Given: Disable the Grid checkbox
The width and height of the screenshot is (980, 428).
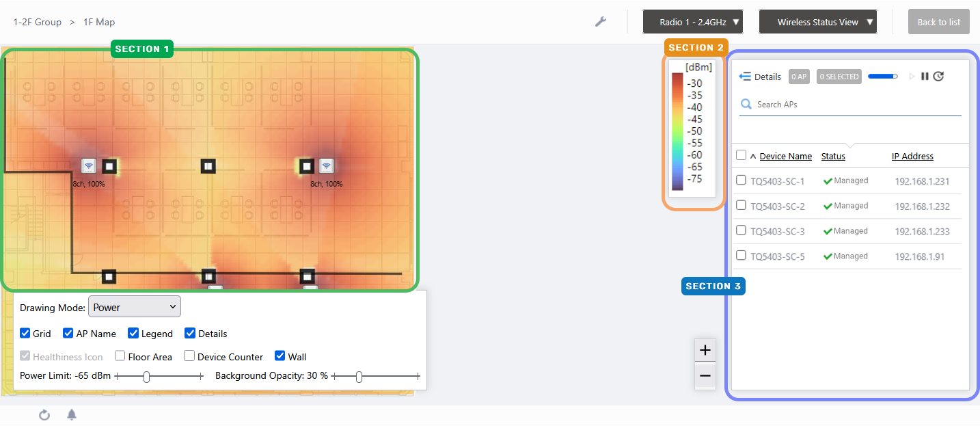Looking at the screenshot, I should coord(26,334).
